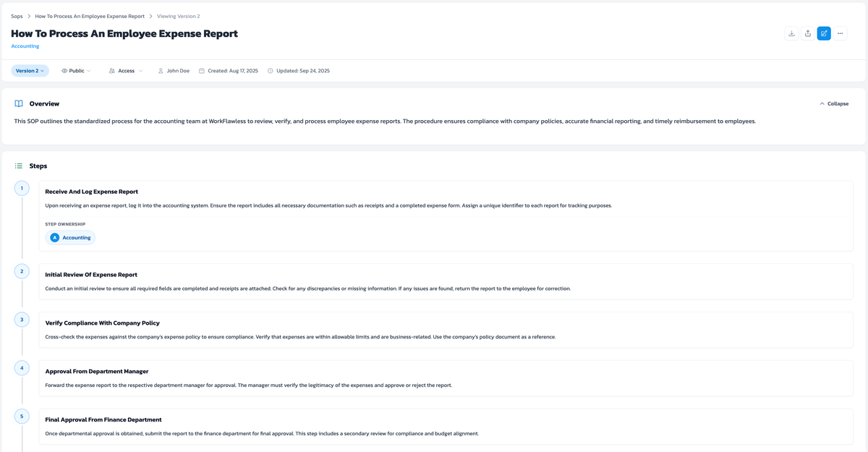Click the step 1 number circle

pos(22,189)
